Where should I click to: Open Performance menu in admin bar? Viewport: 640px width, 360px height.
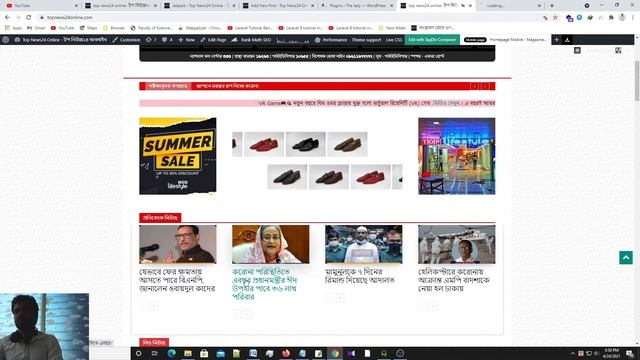(x=331, y=40)
